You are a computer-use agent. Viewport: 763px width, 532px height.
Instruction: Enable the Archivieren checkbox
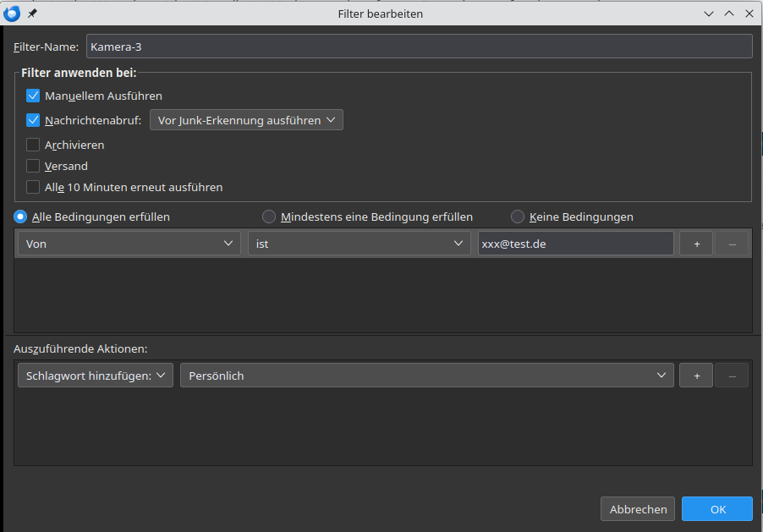(33, 145)
